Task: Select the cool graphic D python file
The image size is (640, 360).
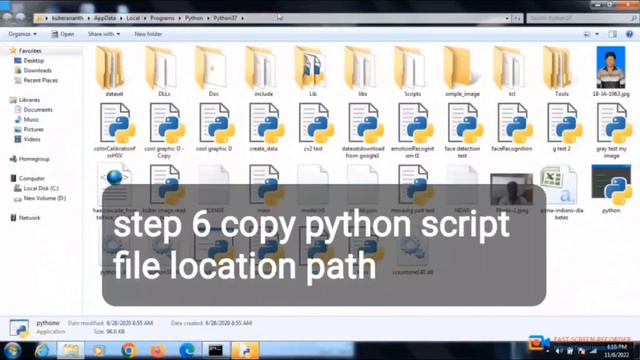Action: tap(214, 128)
